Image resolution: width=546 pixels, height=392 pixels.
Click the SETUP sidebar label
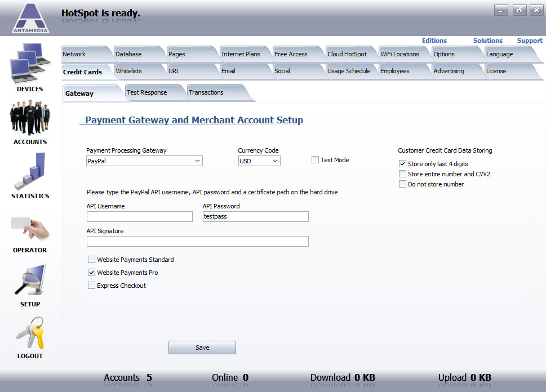click(30, 304)
